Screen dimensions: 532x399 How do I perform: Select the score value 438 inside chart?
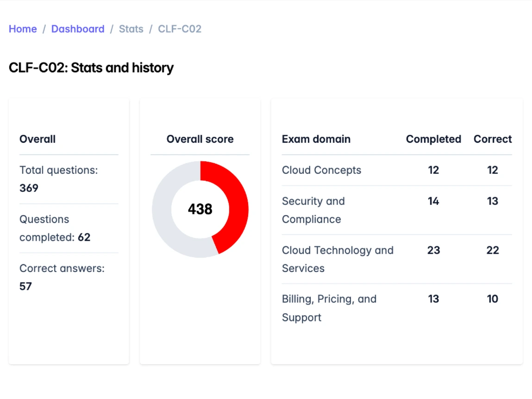pos(200,209)
